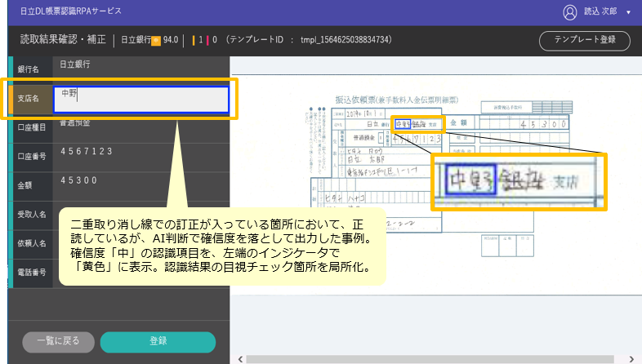Select the 銀行名 field showing 日立銀行

pyautogui.click(x=140, y=64)
